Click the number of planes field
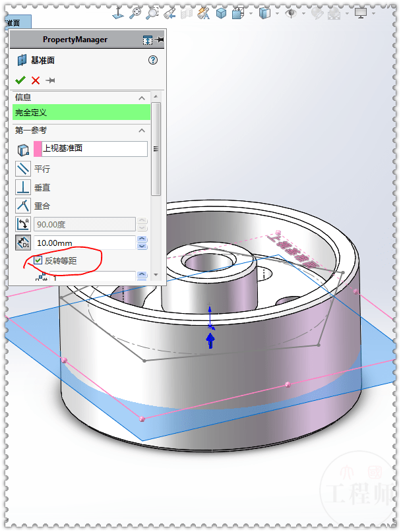 tap(92, 276)
